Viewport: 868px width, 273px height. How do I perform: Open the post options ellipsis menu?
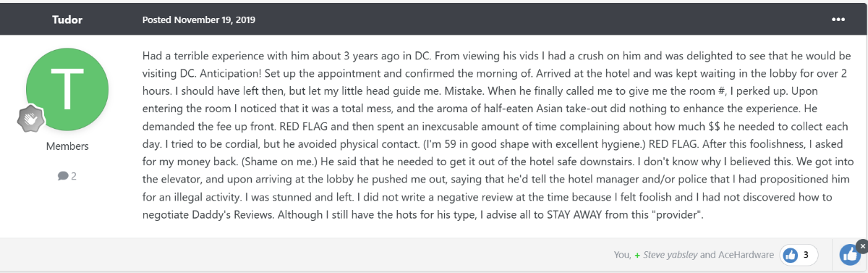point(838,19)
